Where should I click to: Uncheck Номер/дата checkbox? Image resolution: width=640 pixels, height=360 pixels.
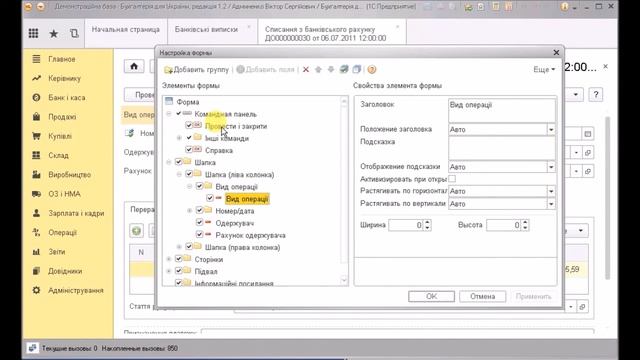click(x=200, y=210)
